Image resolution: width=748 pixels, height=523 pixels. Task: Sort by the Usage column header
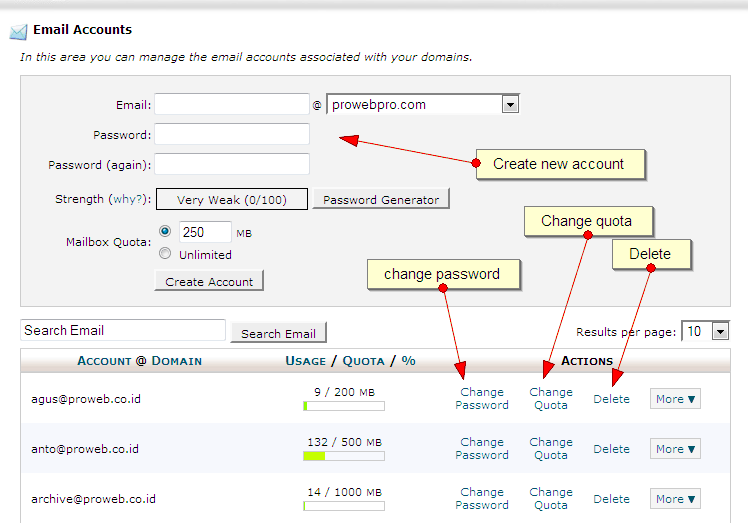(x=305, y=361)
